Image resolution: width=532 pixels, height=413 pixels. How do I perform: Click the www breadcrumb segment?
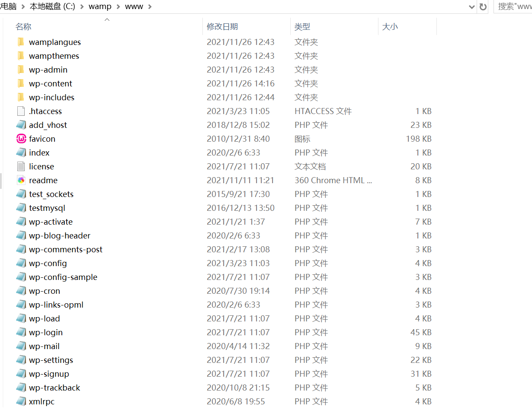(x=134, y=6)
